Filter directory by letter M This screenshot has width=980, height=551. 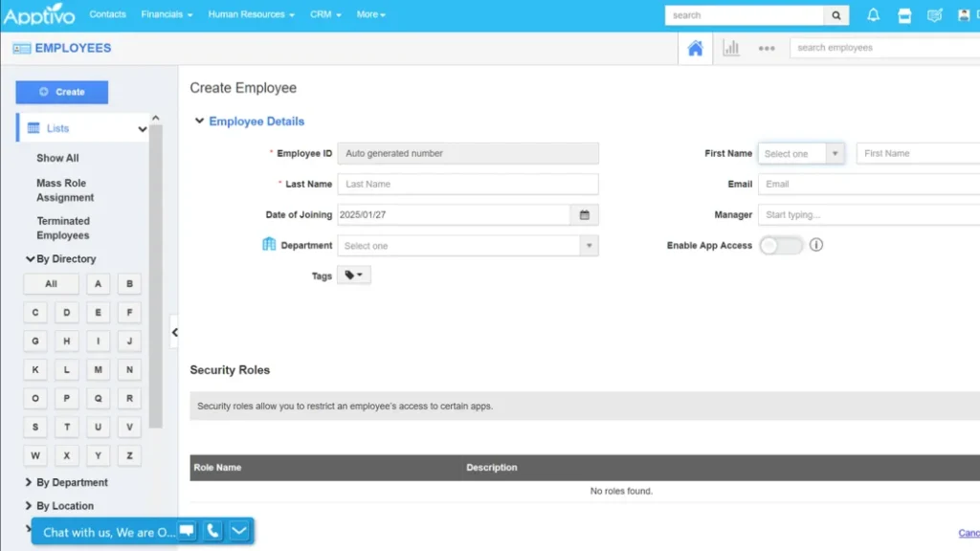pos(98,369)
